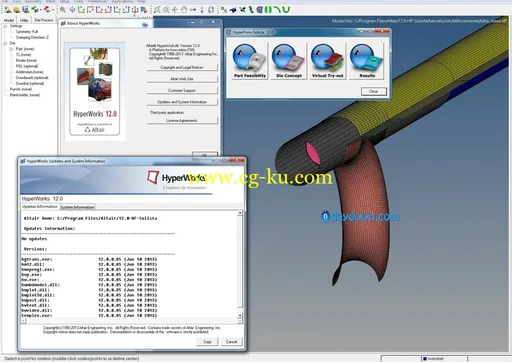The image size is (512, 362).
Task: Click scrollbar down arrow in versions list
Action: (x=240, y=315)
